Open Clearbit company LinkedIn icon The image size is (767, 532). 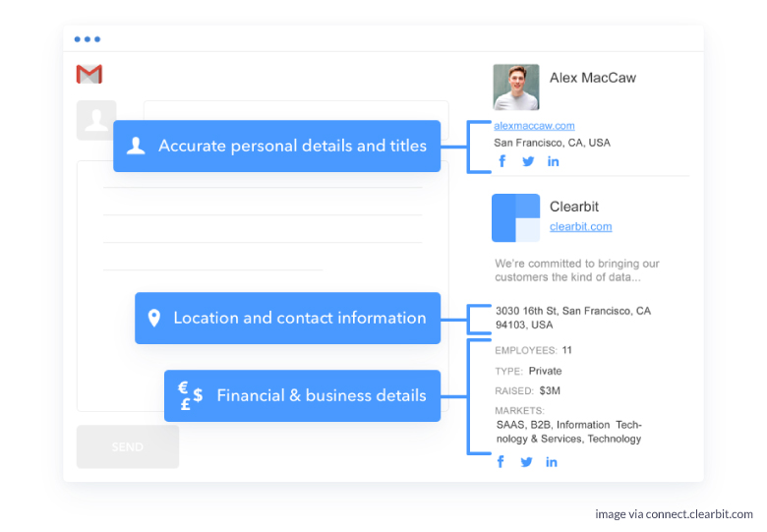pos(552,462)
